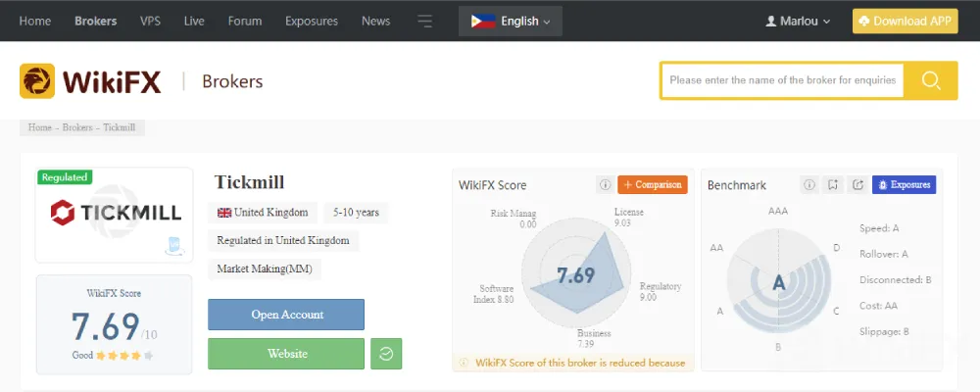Click the Disconnected: B benchmark entry
The height and width of the screenshot is (392, 980).
[x=895, y=280]
